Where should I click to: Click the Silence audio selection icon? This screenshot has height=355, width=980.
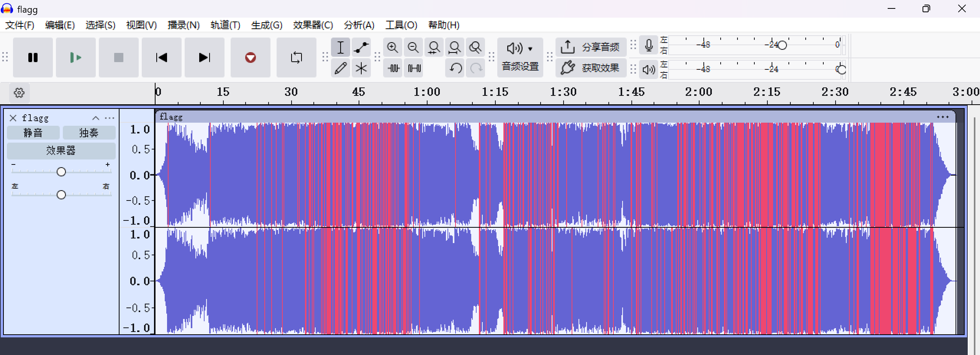414,68
